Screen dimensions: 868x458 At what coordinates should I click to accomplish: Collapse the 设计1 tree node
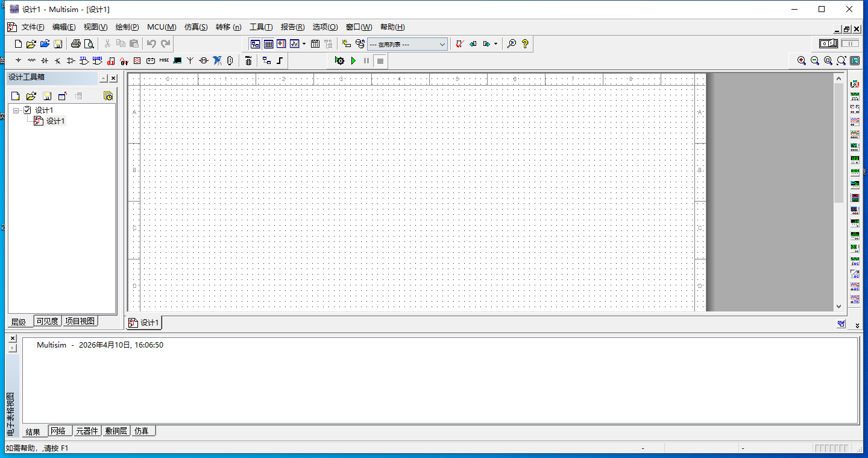pos(16,110)
